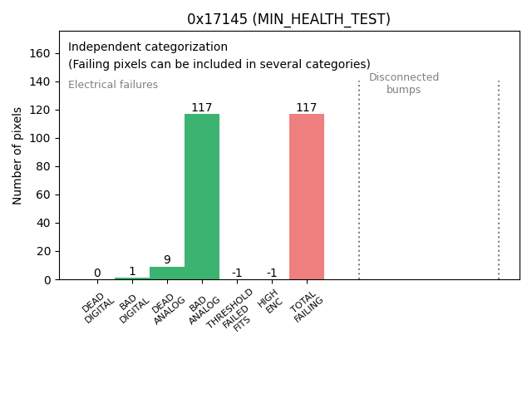Click the short green DEAD ANALOG bar
Screen dimensions: 532x399
(x=167, y=273)
